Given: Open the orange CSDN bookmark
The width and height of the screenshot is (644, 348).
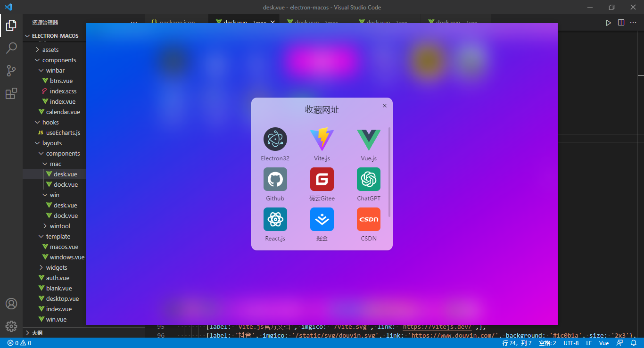Looking at the screenshot, I should [x=368, y=219].
